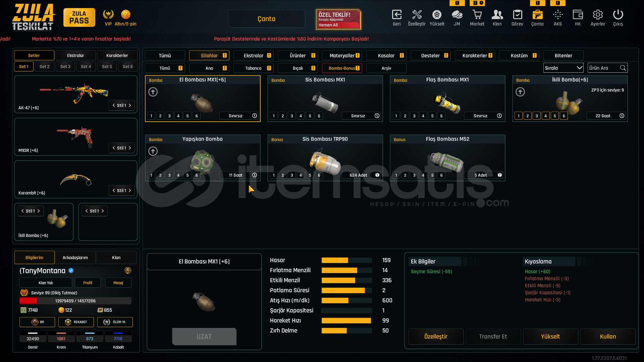Viewport: 644px width, 362px height.
Task: Click upgrade arrow on El Bombası MX1 card
Action: point(153,92)
